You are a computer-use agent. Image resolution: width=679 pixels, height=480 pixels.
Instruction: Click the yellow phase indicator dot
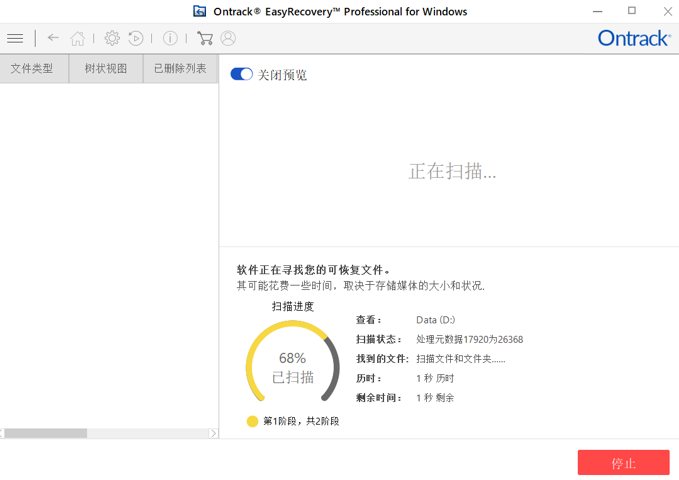(x=252, y=421)
